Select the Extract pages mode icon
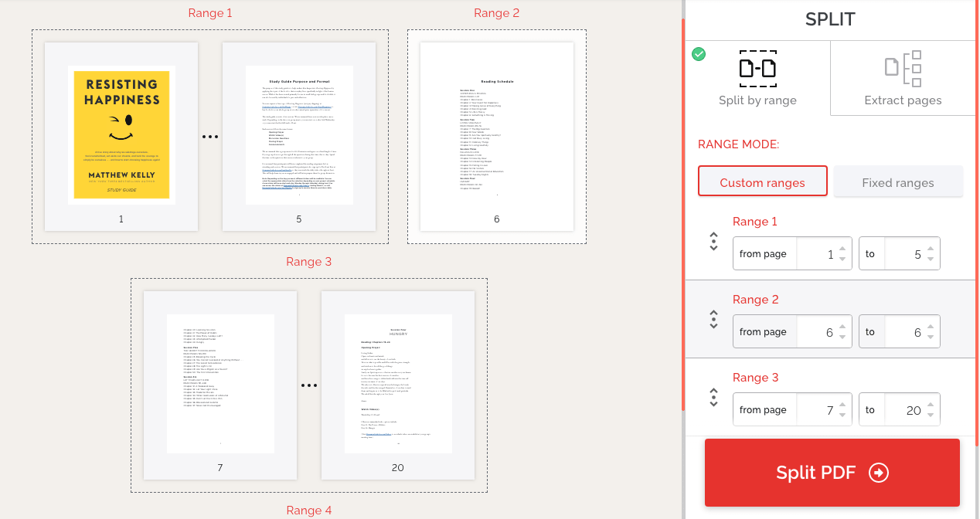980x519 pixels. click(x=903, y=69)
